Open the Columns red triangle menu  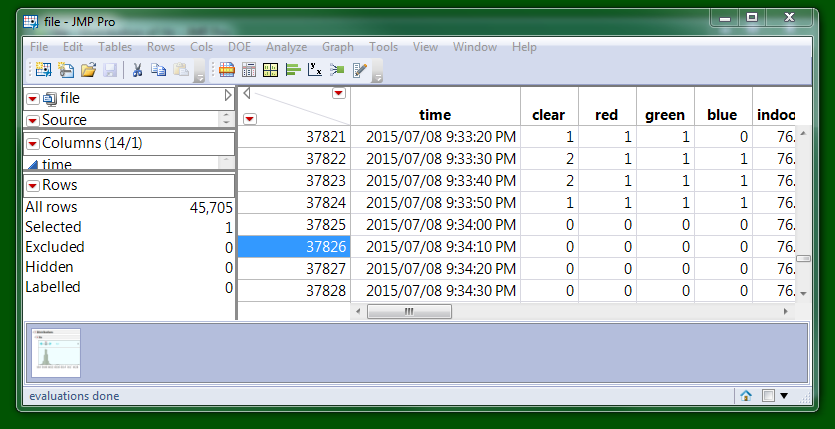point(33,144)
